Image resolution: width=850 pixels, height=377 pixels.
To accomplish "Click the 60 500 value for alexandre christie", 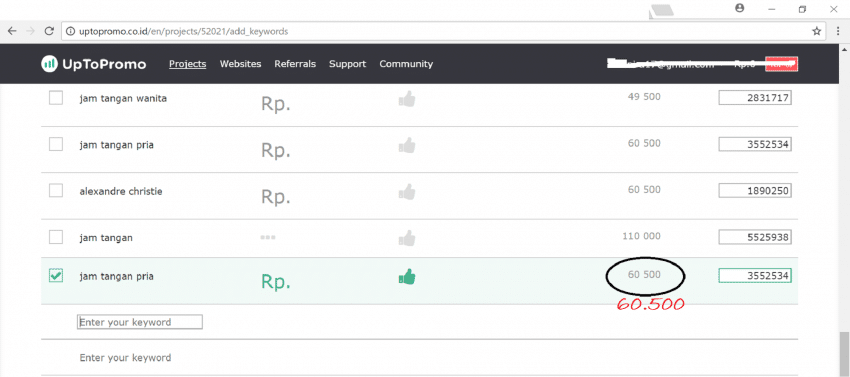I will (644, 189).
